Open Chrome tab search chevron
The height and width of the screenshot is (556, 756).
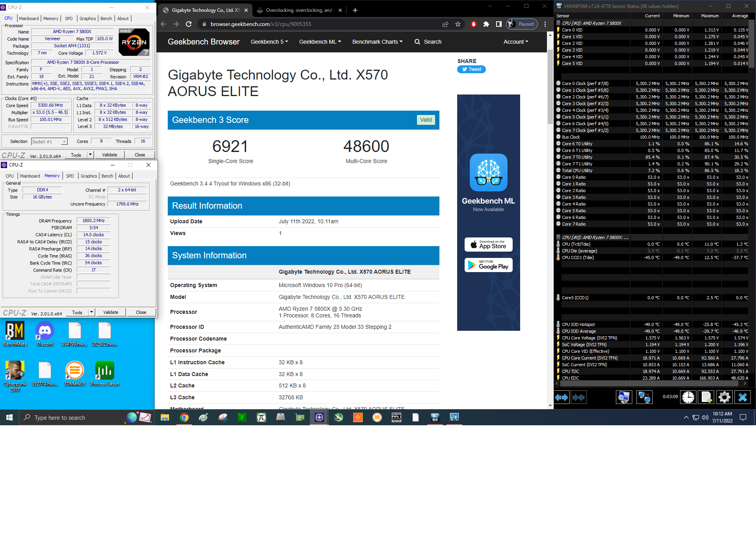click(490, 6)
